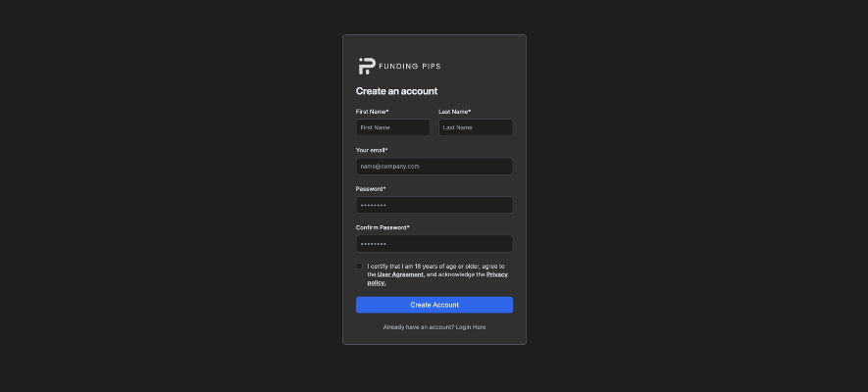Focus the First Name input field

tap(393, 127)
